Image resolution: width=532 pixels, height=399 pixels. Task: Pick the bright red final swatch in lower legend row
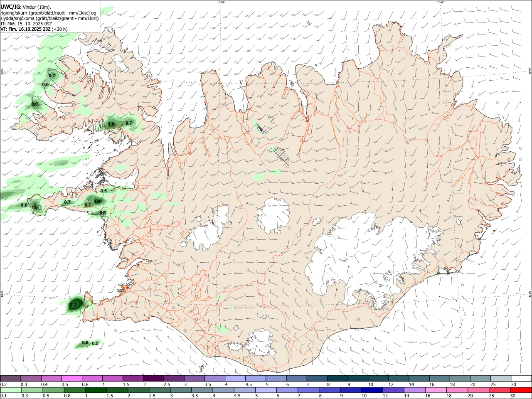pos(521,390)
